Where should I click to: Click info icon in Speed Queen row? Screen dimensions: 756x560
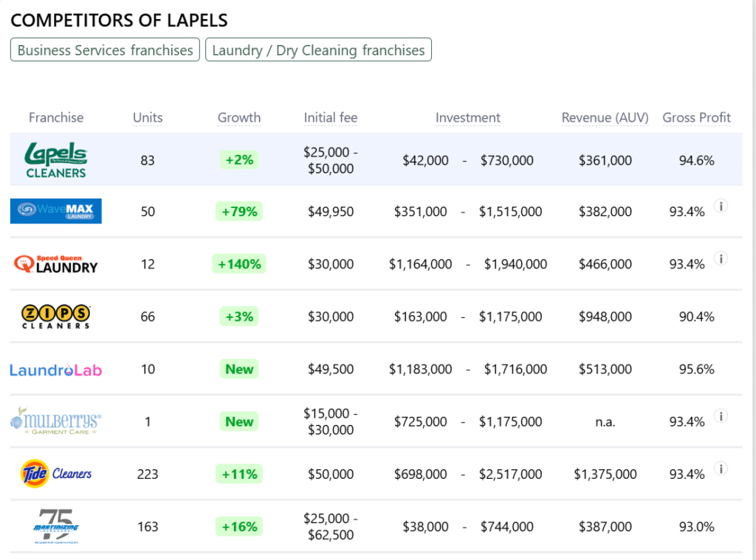point(721,259)
